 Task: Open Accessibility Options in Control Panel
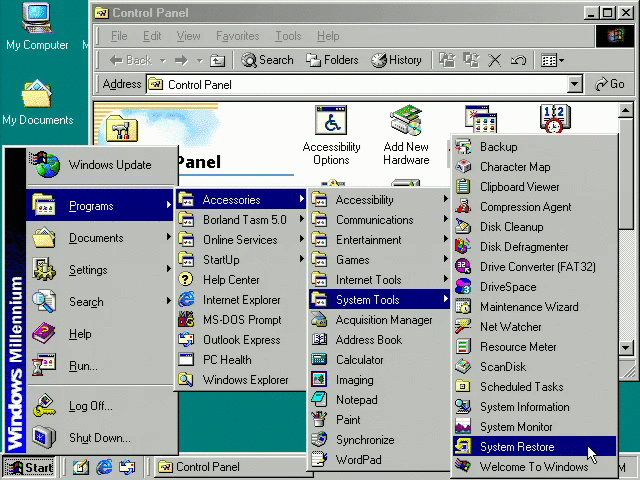[x=331, y=136]
